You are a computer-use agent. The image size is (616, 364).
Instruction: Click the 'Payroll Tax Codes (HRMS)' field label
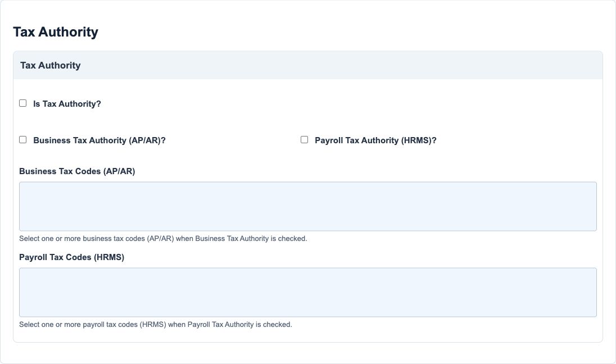click(71, 257)
